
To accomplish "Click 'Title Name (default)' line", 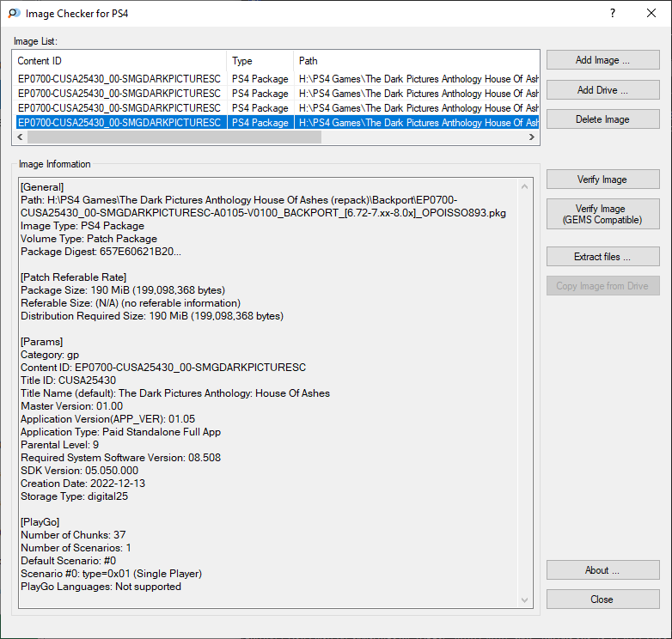I will (x=175, y=393).
